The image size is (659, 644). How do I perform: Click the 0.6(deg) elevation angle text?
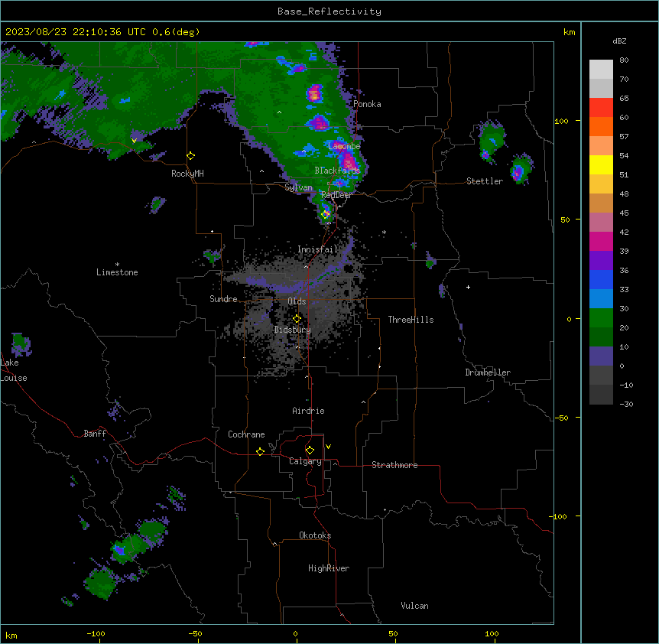point(176,32)
